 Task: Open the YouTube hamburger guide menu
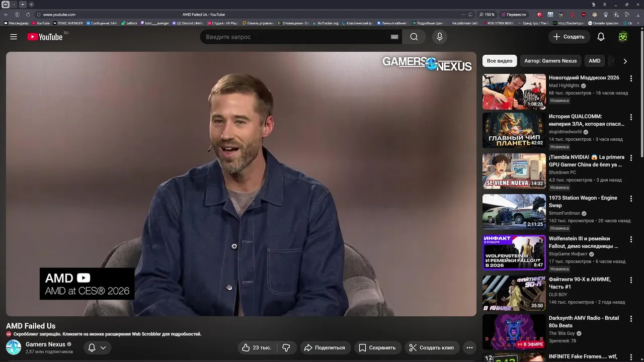(14, 37)
